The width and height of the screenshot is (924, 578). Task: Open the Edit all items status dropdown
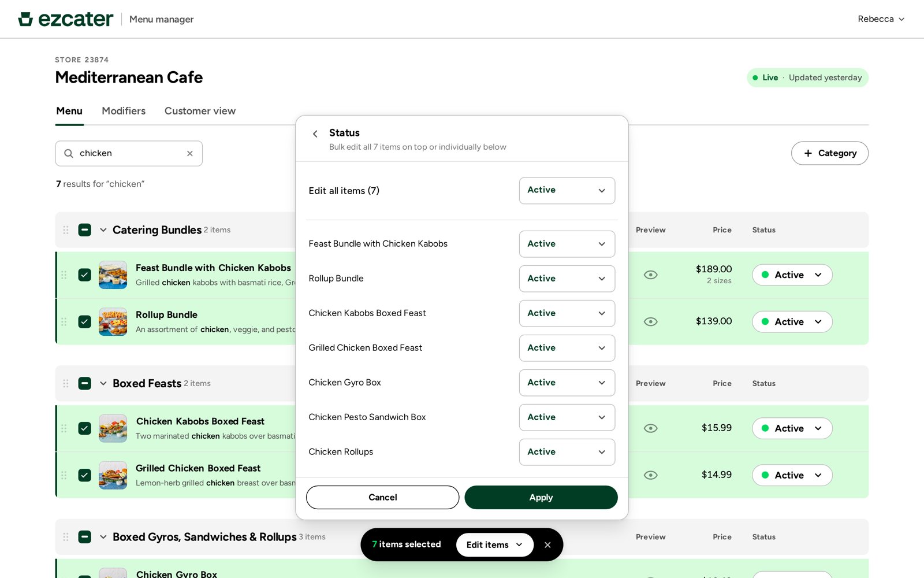pos(567,191)
